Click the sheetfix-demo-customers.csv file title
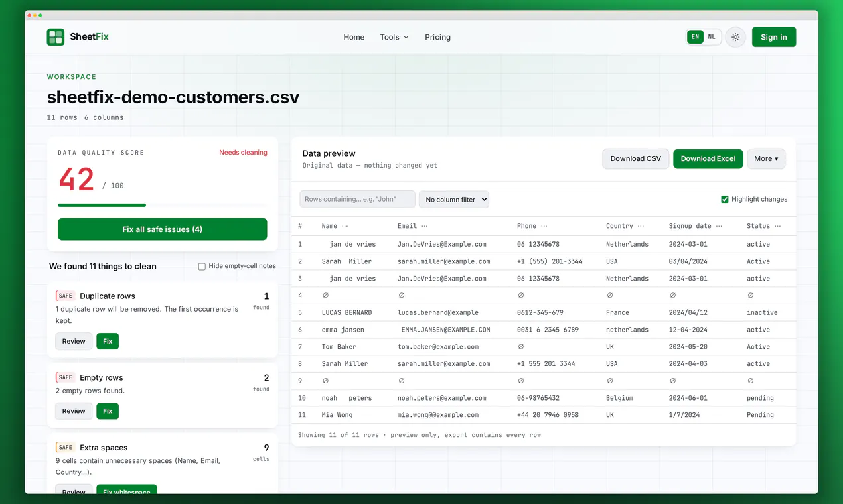The image size is (843, 504). (173, 97)
